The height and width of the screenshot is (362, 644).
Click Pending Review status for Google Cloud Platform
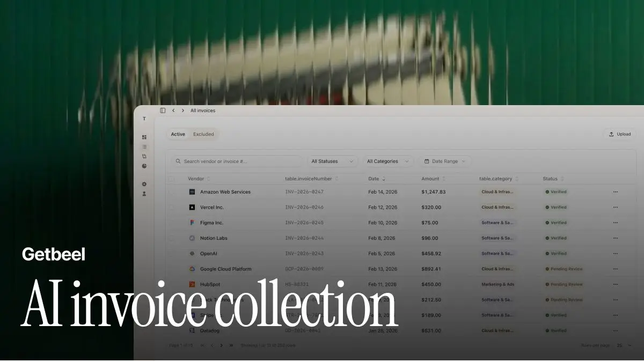click(564, 269)
